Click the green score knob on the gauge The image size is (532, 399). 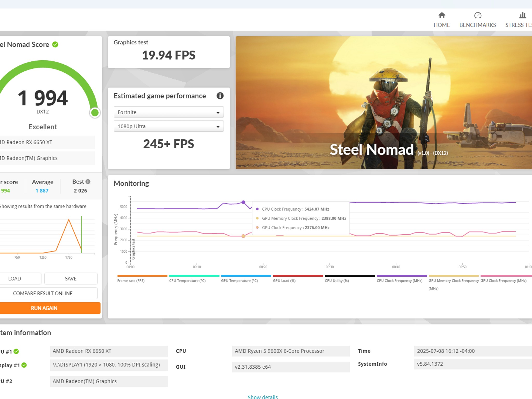(x=95, y=113)
